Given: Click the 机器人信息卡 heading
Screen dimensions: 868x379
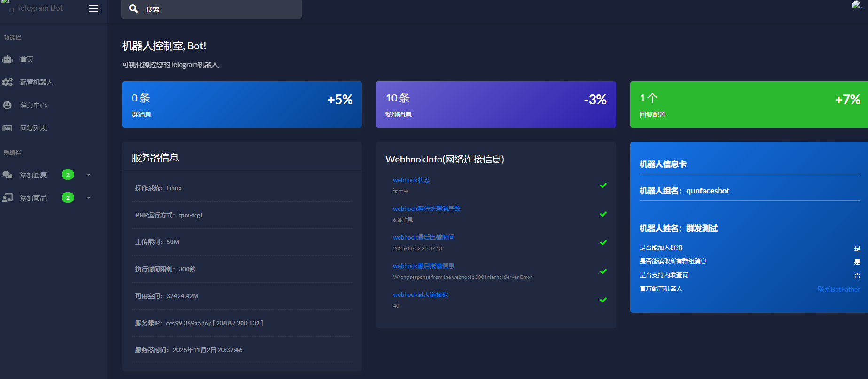Looking at the screenshot, I should 663,164.
